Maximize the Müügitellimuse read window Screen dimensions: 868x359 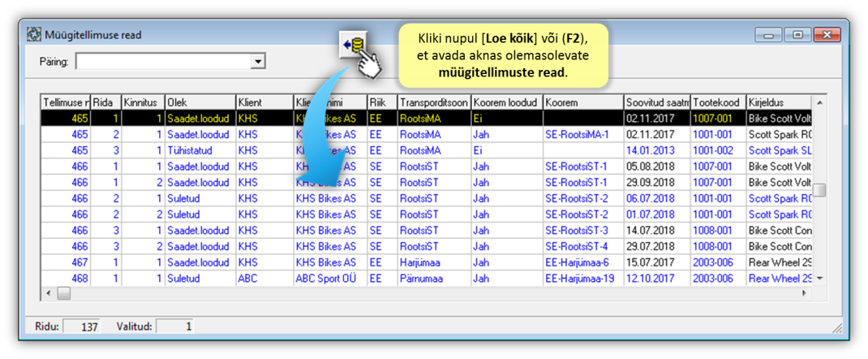pos(798,35)
